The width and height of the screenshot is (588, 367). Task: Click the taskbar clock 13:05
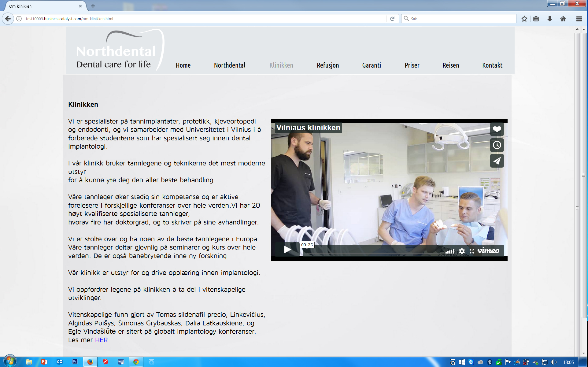(568, 362)
